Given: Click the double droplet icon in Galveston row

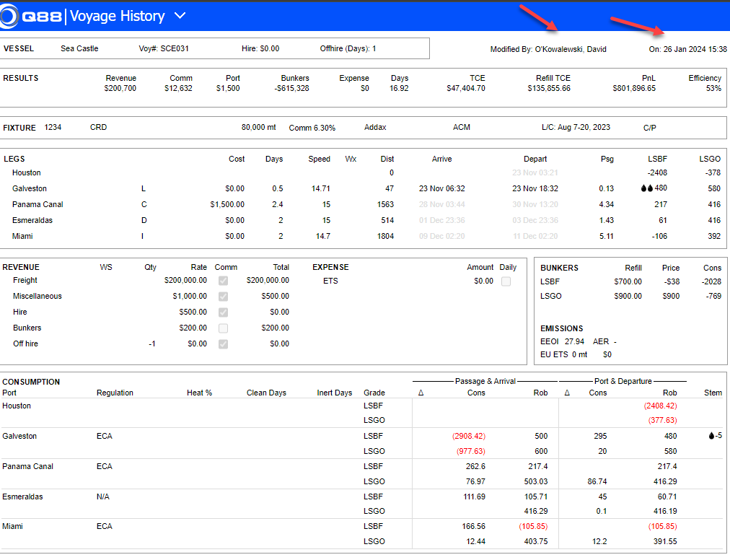Looking at the screenshot, I should [x=646, y=188].
